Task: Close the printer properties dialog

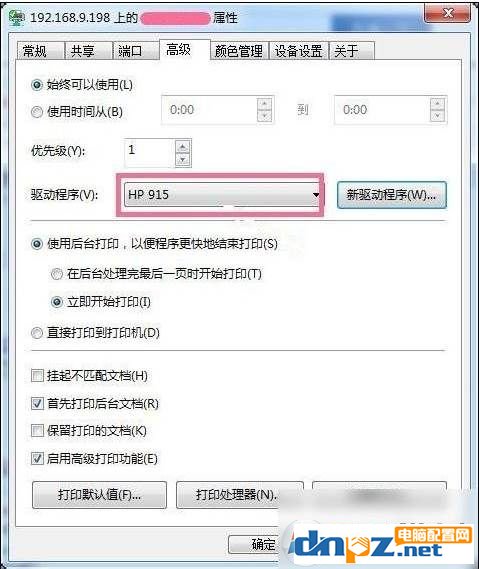Action: [449, 13]
